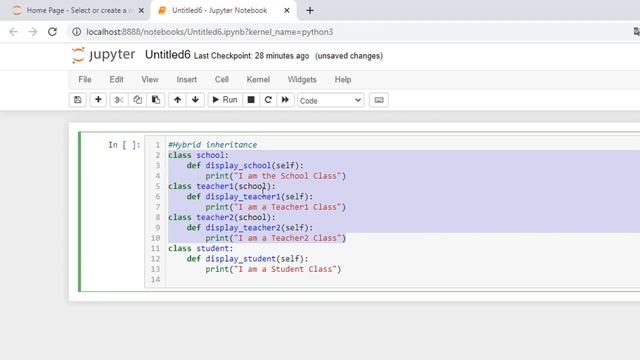Click 'def display_teacher1(self):' line
640x360 pixels.
(250, 197)
